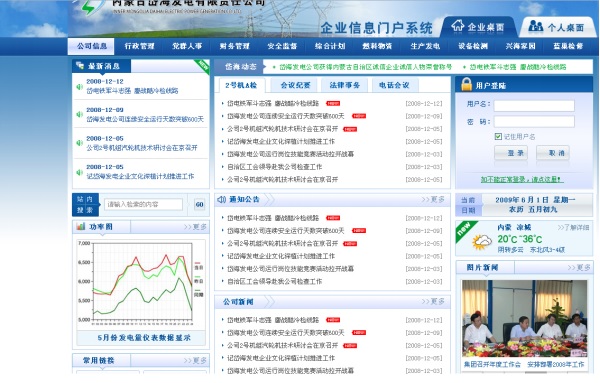Switch to the 会议纪要 tab
600x383 pixels.
click(x=295, y=85)
